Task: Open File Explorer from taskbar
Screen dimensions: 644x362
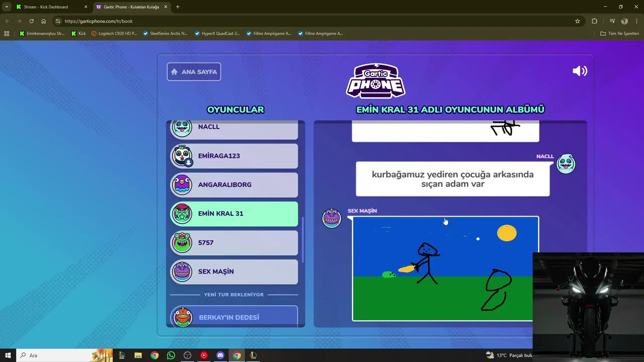Action: tap(138, 355)
